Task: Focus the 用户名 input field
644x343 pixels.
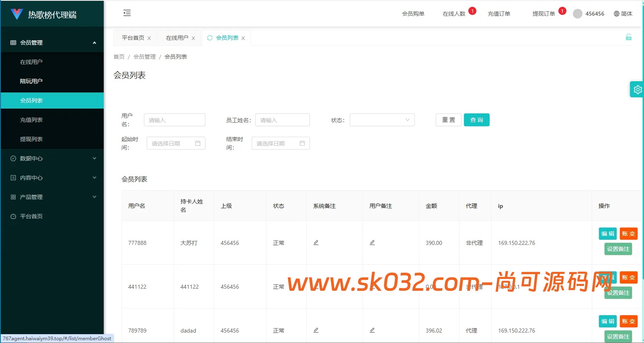Action: pos(174,120)
